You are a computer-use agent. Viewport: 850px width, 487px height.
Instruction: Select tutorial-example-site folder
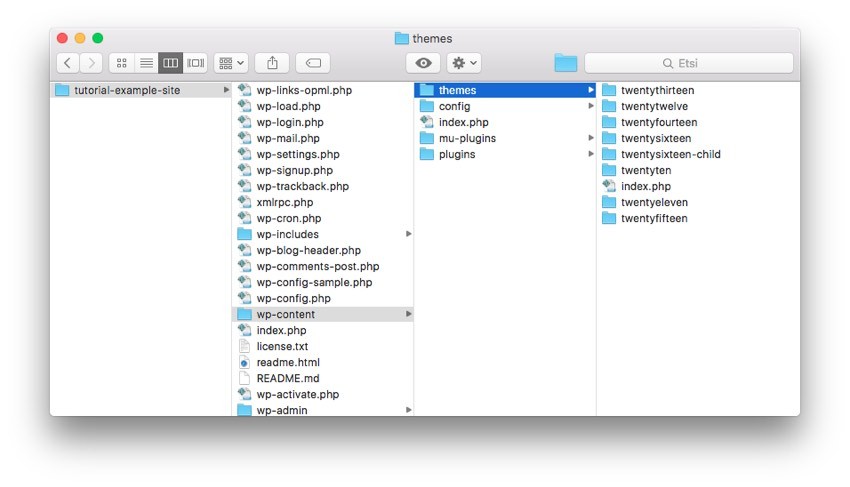click(x=141, y=90)
